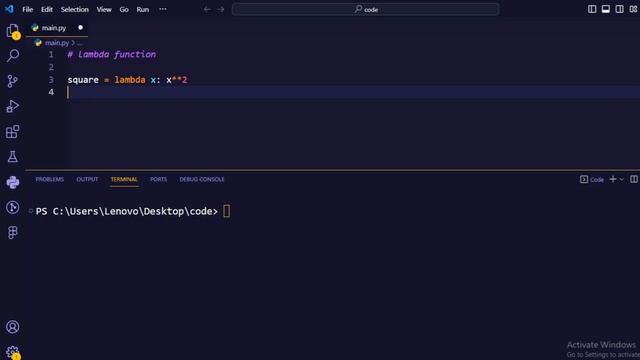Open the Search view
Viewport: 640px width, 360px height.
[13, 56]
